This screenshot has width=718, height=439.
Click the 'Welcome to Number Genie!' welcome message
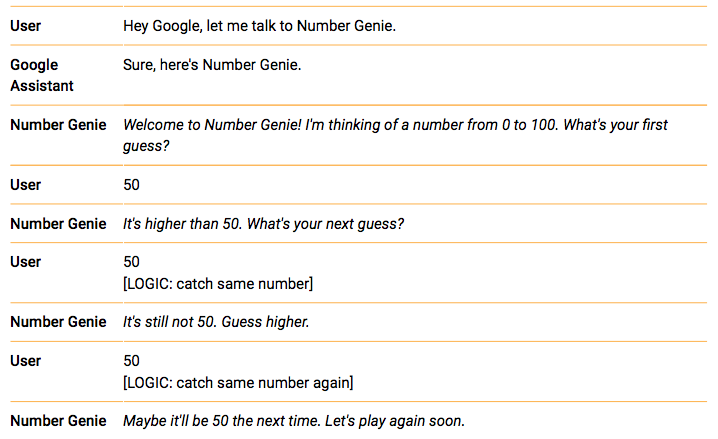[395, 135]
